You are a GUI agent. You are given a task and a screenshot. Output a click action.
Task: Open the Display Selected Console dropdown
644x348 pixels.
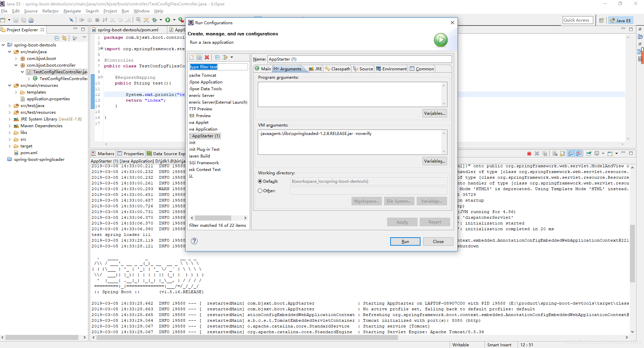click(x=603, y=154)
